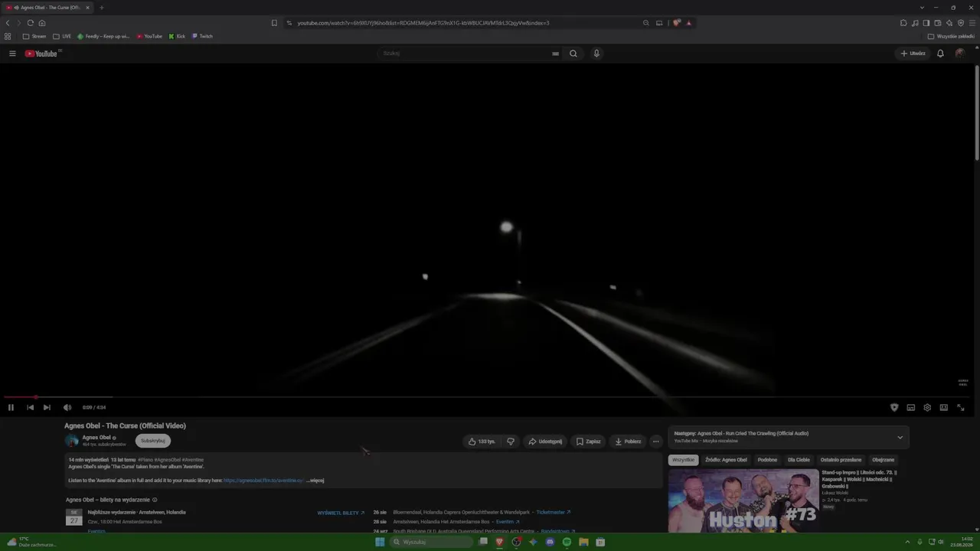
Task: Dislike the video with thumbs down
Action: pos(511,442)
